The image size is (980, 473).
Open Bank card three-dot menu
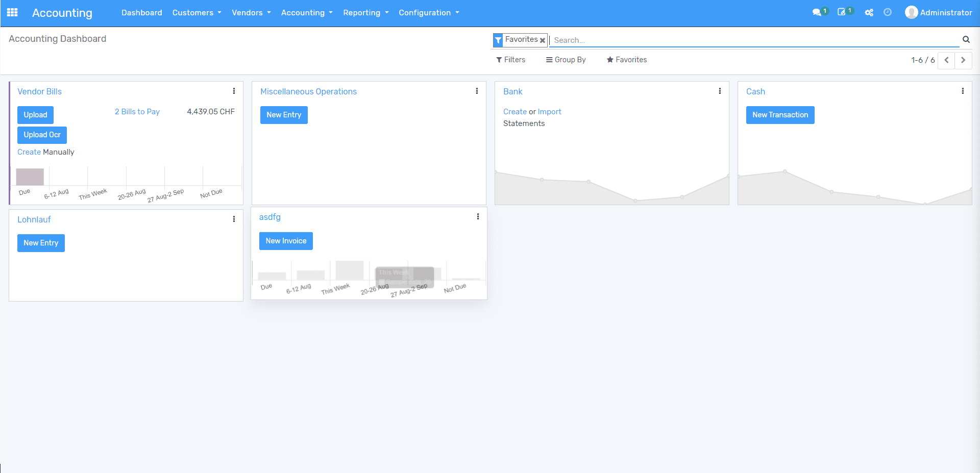tap(720, 91)
